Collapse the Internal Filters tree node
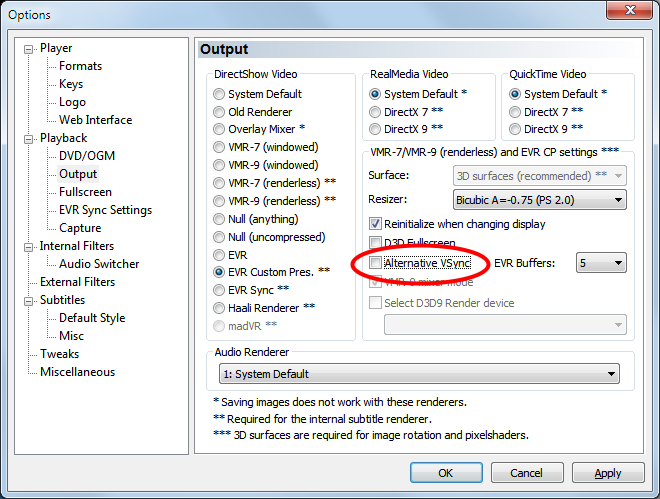 pos(28,247)
